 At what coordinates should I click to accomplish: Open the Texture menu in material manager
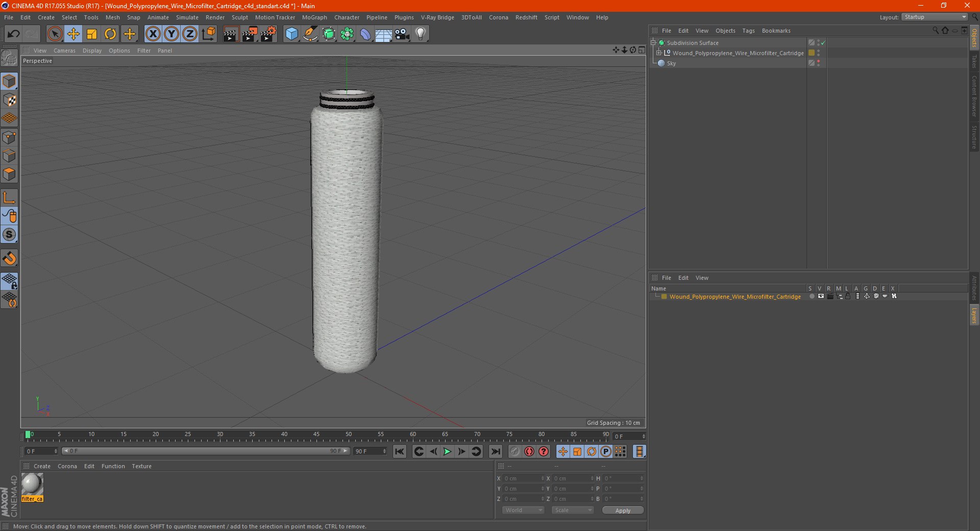tap(141, 466)
